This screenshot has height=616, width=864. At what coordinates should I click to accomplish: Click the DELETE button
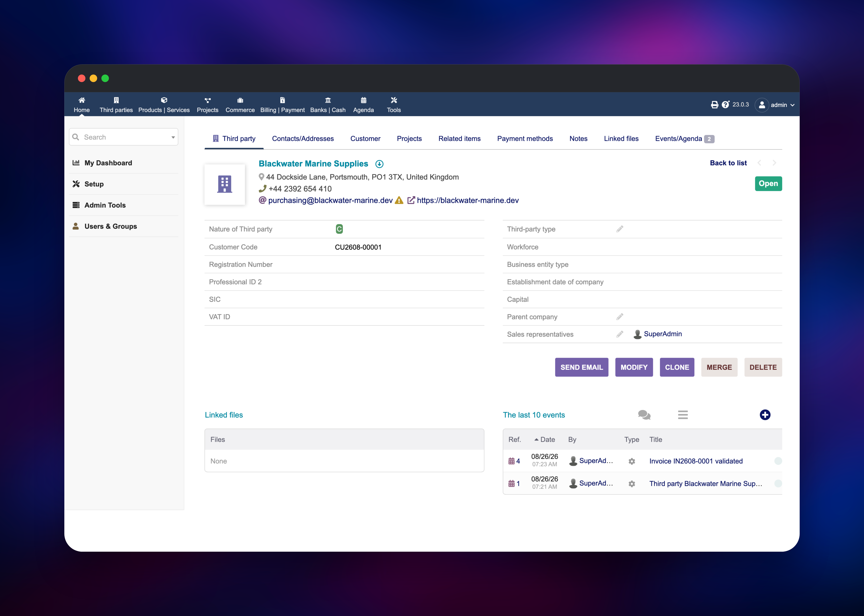point(763,367)
